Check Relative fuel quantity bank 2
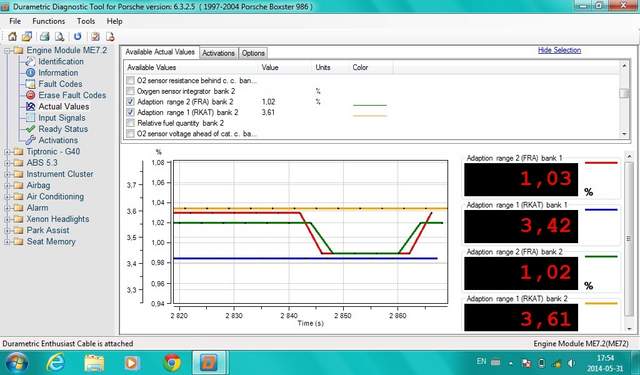640x375 pixels. click(x=130, y=123)
